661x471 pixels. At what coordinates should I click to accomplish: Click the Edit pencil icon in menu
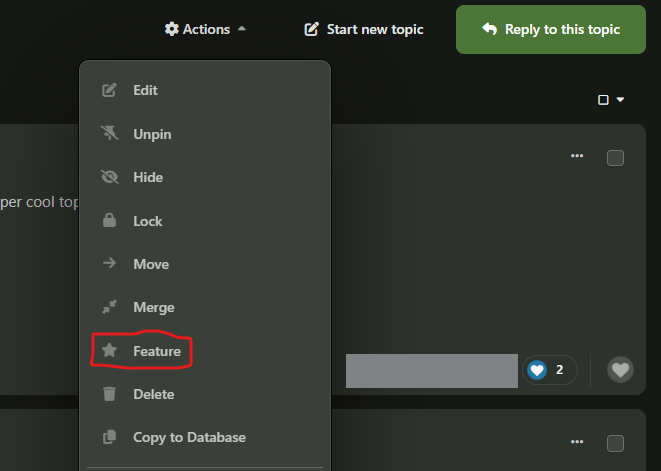109,90
